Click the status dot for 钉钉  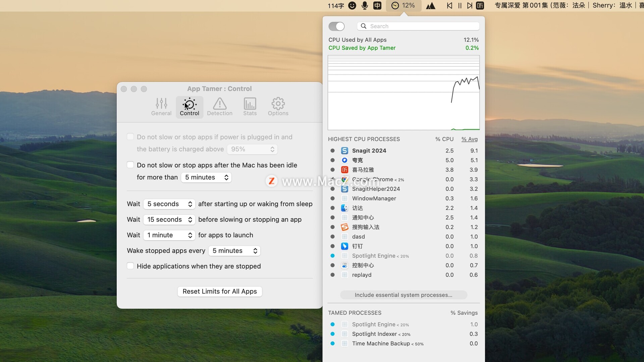point(332,246)
